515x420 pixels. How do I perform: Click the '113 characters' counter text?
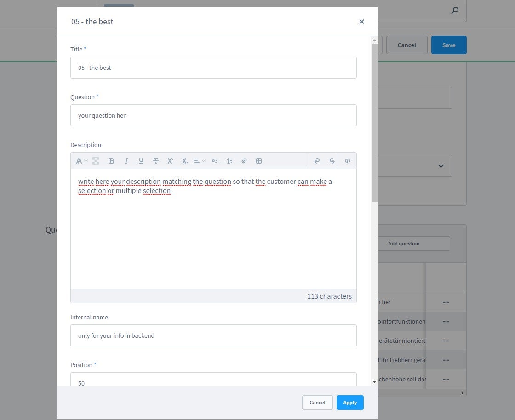[x=329, y=296]
